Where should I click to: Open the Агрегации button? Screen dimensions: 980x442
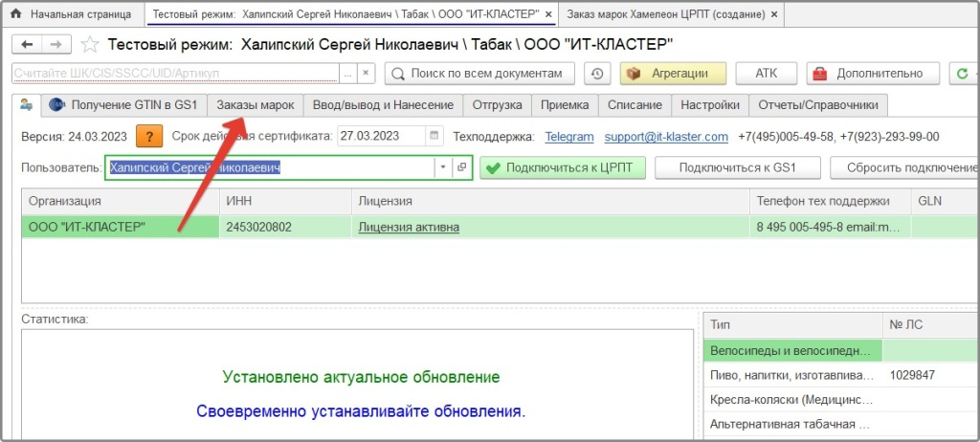tap(673, 73)
